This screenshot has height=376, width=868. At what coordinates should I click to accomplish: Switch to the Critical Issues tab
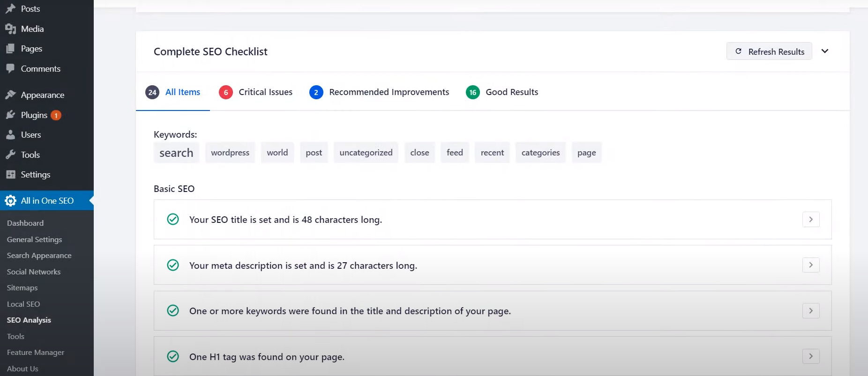point(256,92)
